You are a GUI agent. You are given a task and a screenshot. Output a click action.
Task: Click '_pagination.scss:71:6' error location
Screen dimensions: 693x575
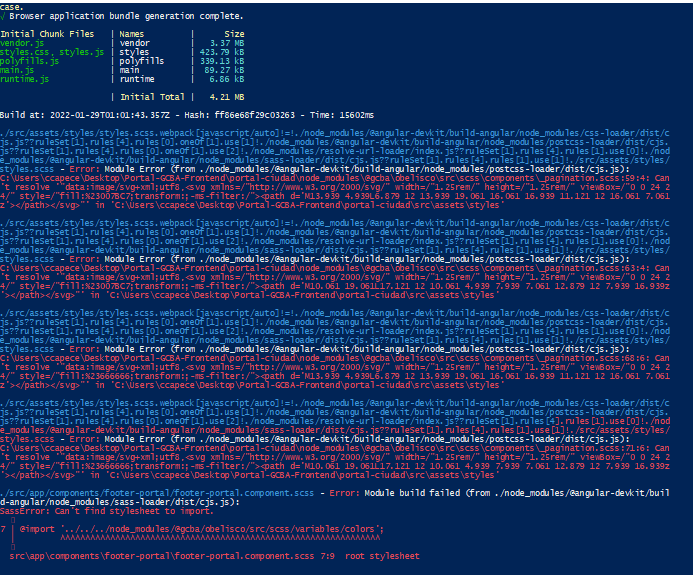pyautogui.click(x=595, y=448)
